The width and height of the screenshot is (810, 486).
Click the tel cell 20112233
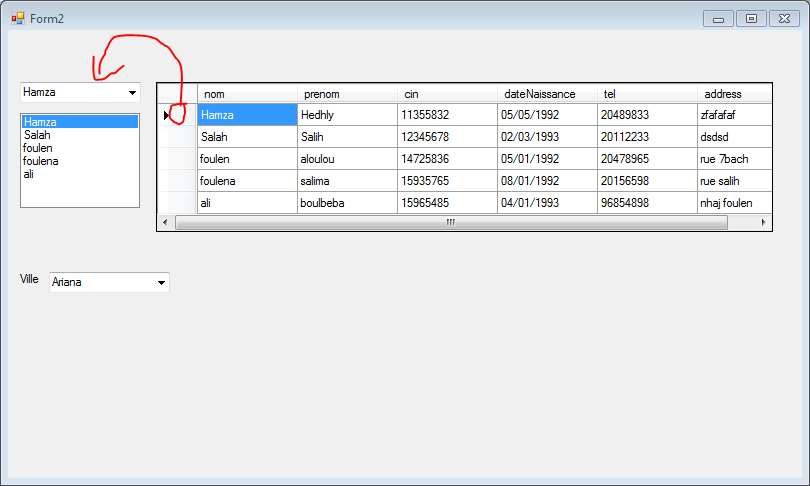click(647, 137)
